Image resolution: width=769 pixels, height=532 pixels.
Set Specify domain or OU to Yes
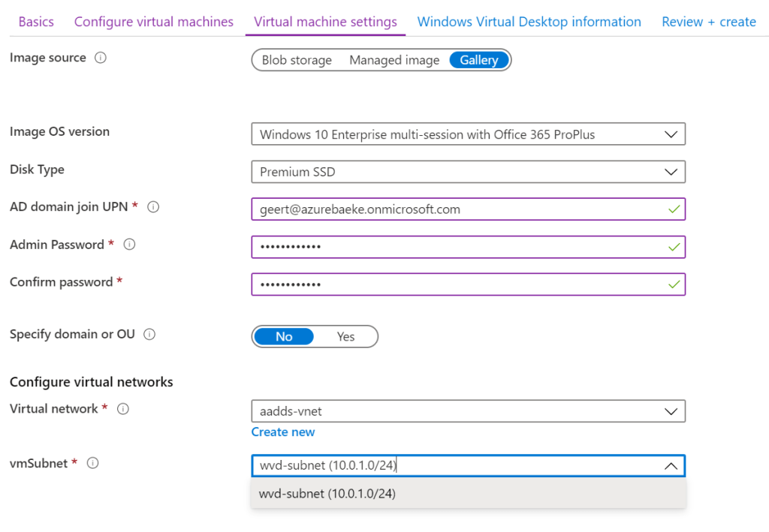tap(345, 337)
